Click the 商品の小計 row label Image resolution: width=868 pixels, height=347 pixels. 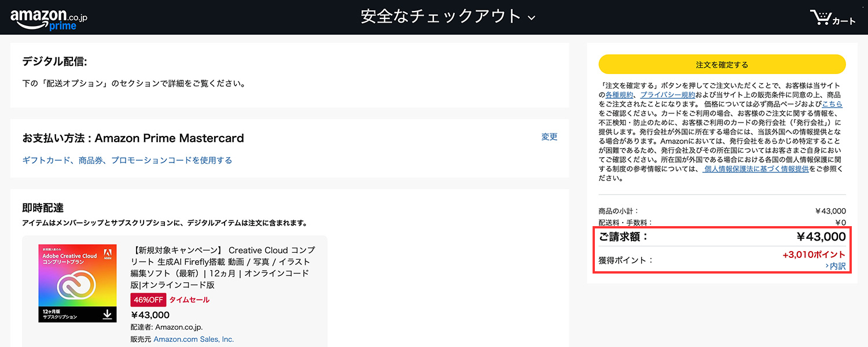click(x=619, y=211)
